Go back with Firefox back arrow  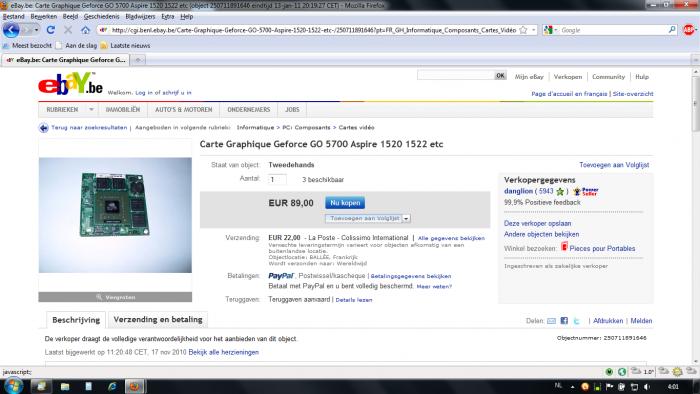pyautogui.click(x=11, y=30)
